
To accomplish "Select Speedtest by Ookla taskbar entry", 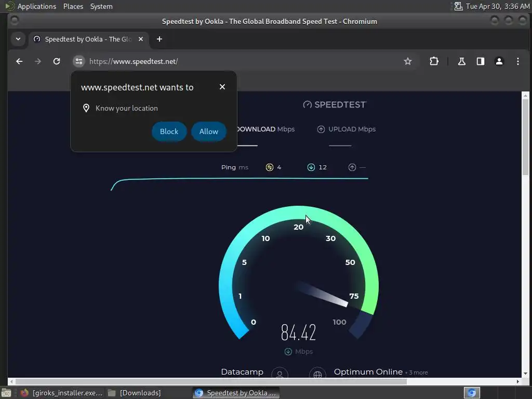I will click(236, 393).
